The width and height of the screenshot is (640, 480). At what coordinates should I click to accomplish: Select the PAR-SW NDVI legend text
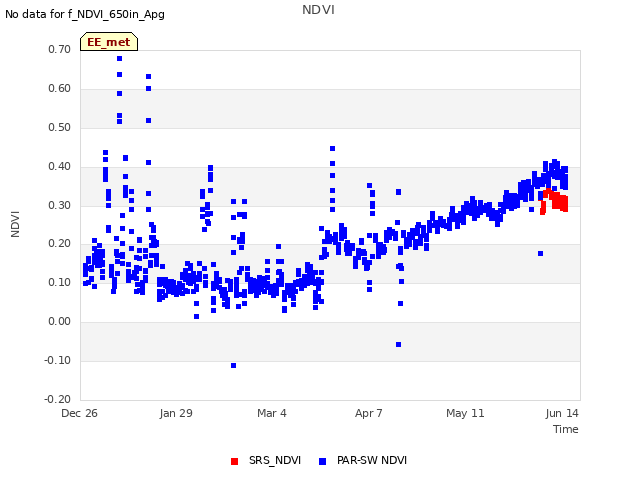click(372, 460)
